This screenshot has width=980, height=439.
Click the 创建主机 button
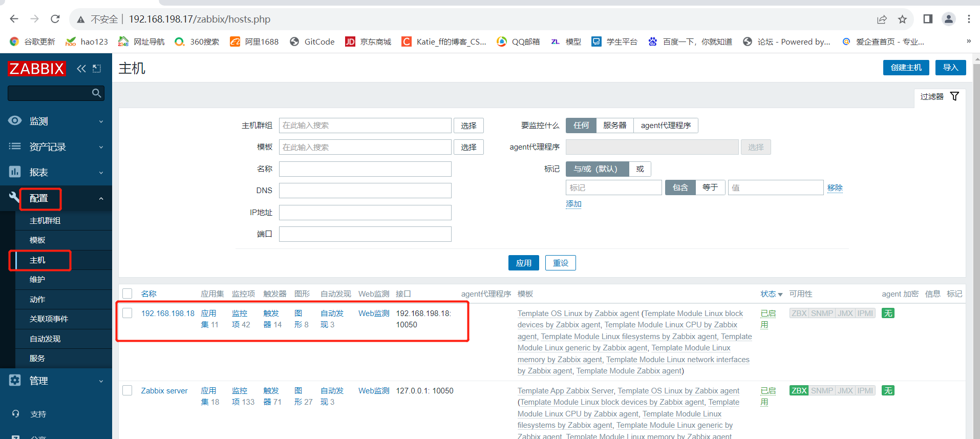[906, 68]
